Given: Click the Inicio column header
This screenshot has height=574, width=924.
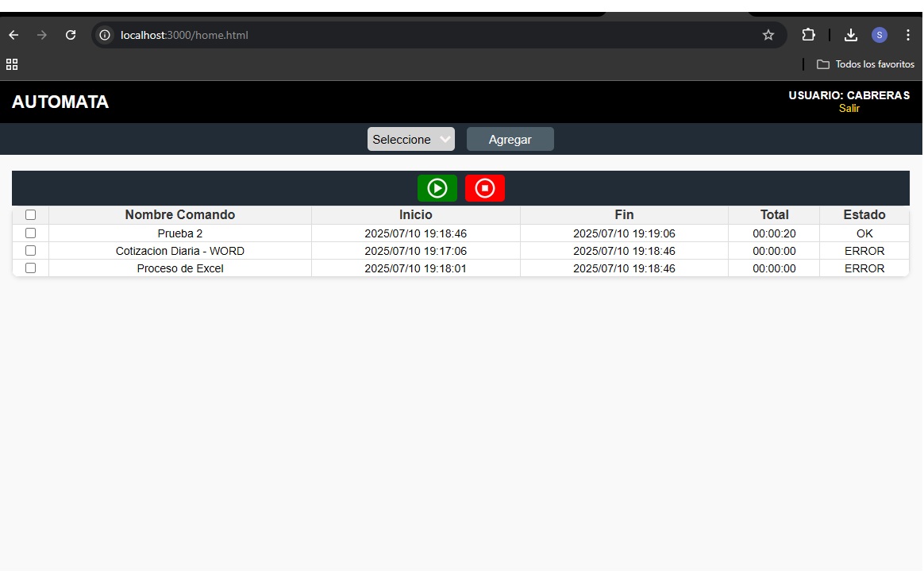Looking at the screenshot, I should coord(415,215).
